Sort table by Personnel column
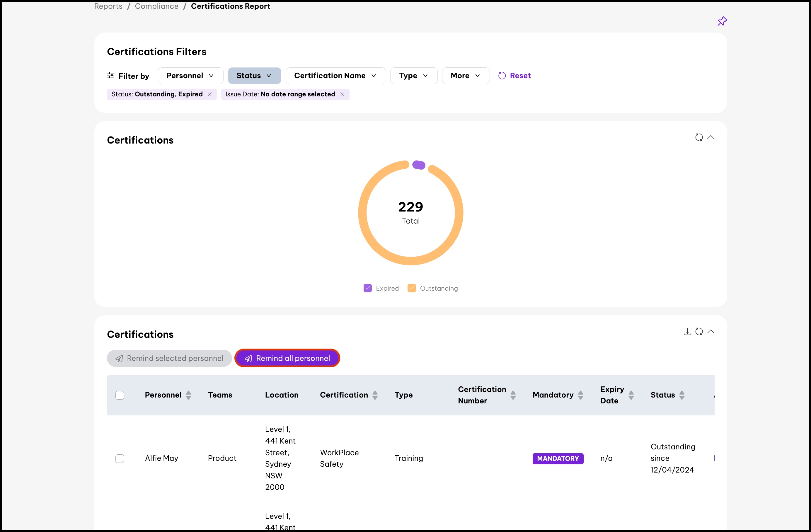Image resolution: width=811 pixels, height=532 pixels. tap(188, 395)
